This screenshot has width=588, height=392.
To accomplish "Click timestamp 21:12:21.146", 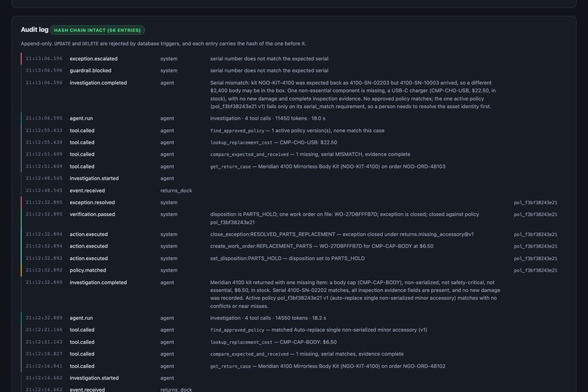I will tap(44, 330).
